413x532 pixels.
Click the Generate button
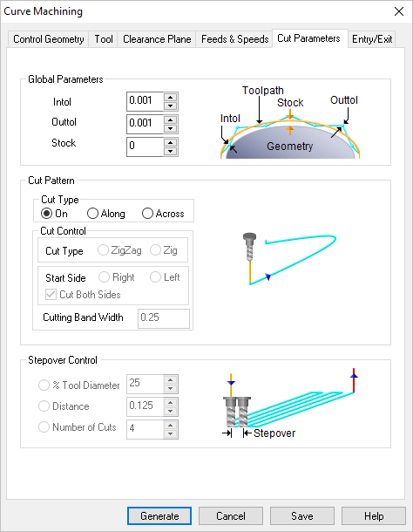[159, 515]
